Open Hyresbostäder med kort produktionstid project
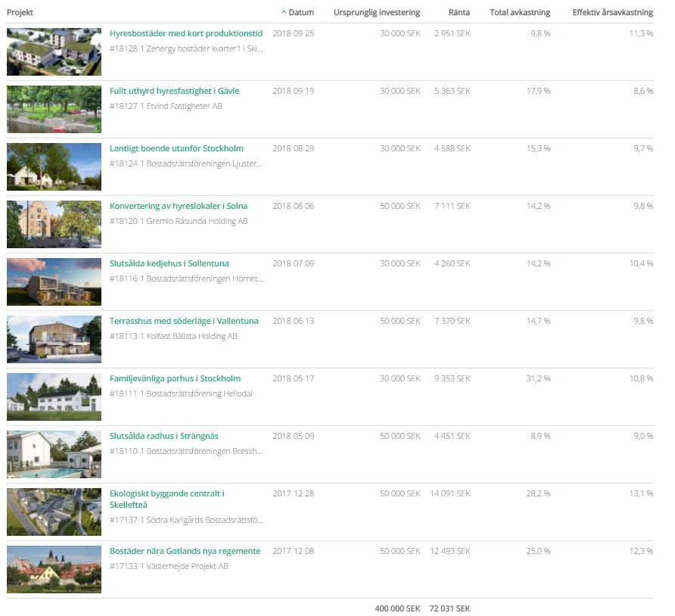The width and height of the screenshot is (675, 616). click(x=186, y=34)
